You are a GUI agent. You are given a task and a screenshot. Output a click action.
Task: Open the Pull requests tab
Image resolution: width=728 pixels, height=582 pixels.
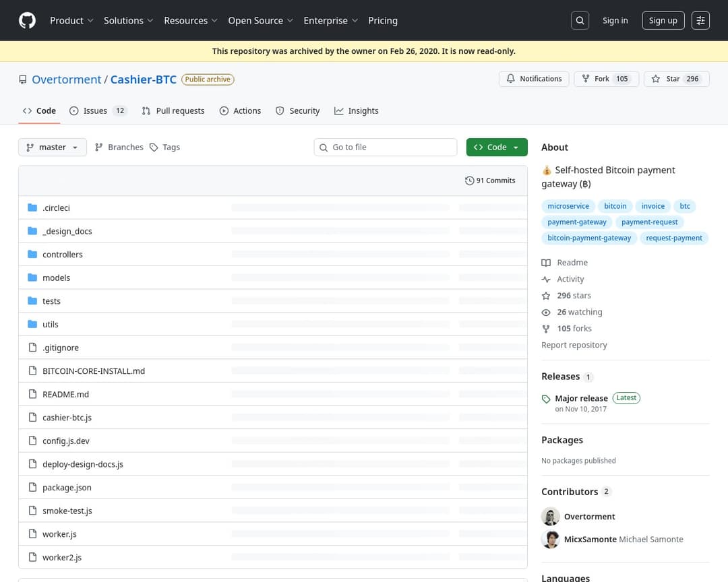174,111
